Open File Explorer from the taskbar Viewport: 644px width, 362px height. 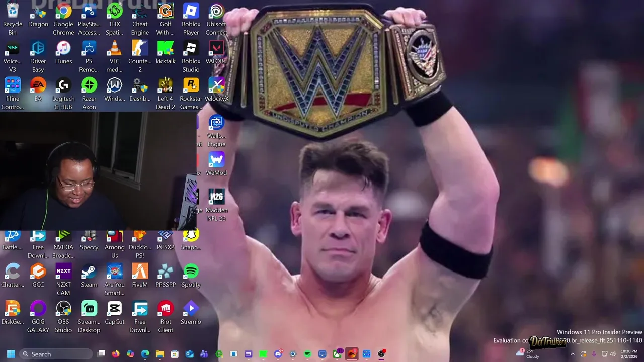point(160,354)
